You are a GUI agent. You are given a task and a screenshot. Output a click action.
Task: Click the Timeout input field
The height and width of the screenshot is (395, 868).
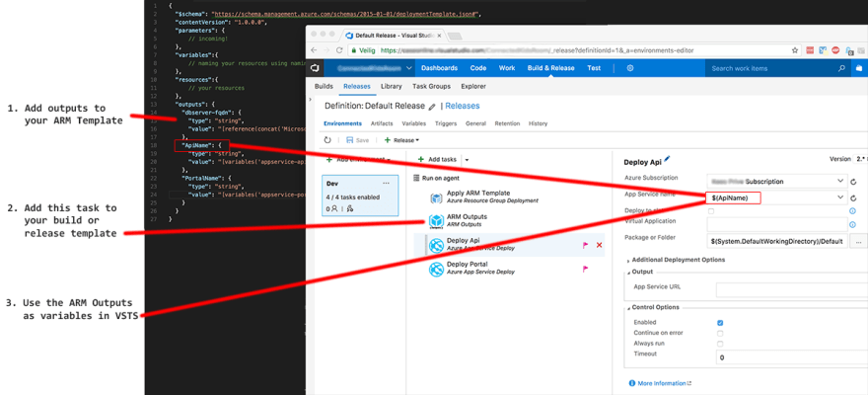(x=792, y=357)
